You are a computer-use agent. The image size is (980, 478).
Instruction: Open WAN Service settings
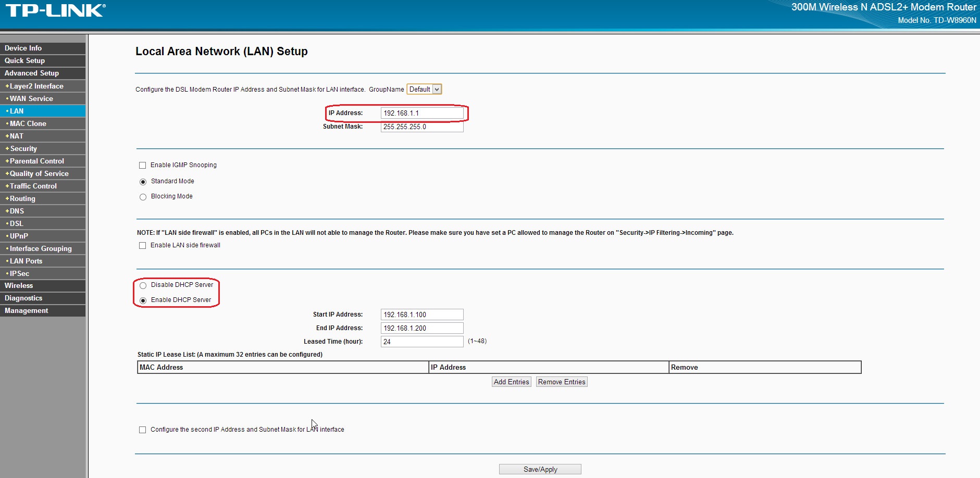[x=43, y=98]
